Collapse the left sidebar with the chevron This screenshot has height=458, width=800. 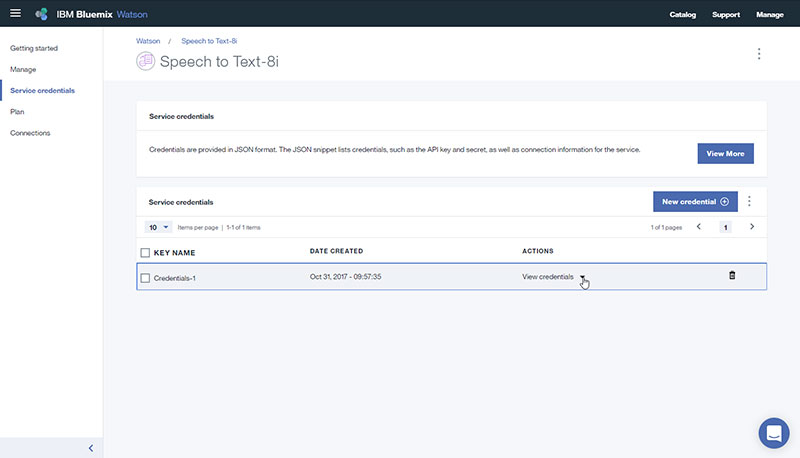(x=91, y=448)
